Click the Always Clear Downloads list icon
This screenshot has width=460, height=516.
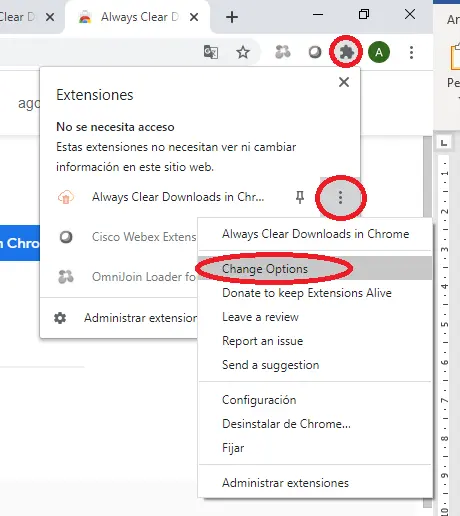[66, 197]
